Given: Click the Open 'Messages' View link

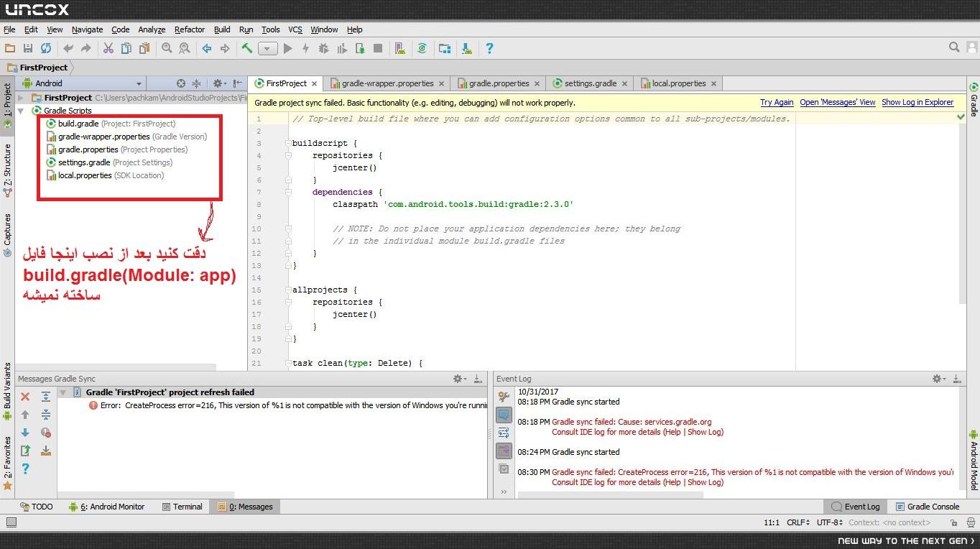Looking at the screenshot, I should click(838, 103).
